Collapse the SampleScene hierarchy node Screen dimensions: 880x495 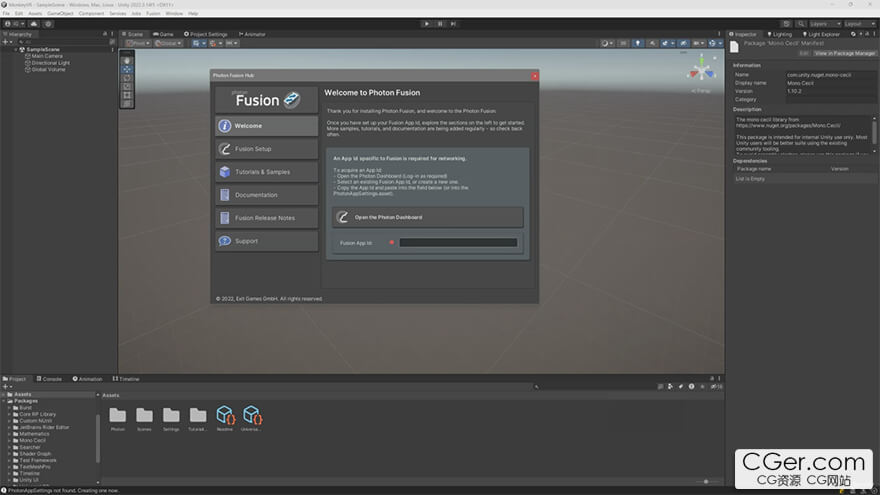(16, 49)
